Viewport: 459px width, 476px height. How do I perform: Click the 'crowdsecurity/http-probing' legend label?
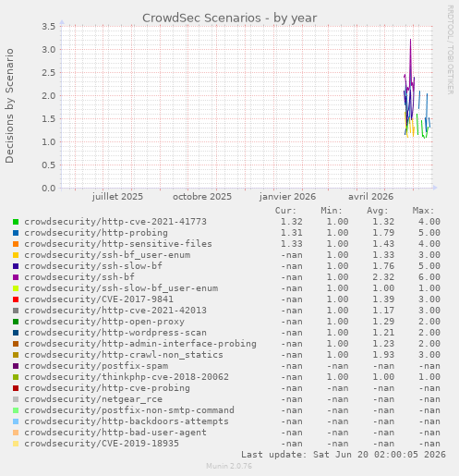click(96, 233)
